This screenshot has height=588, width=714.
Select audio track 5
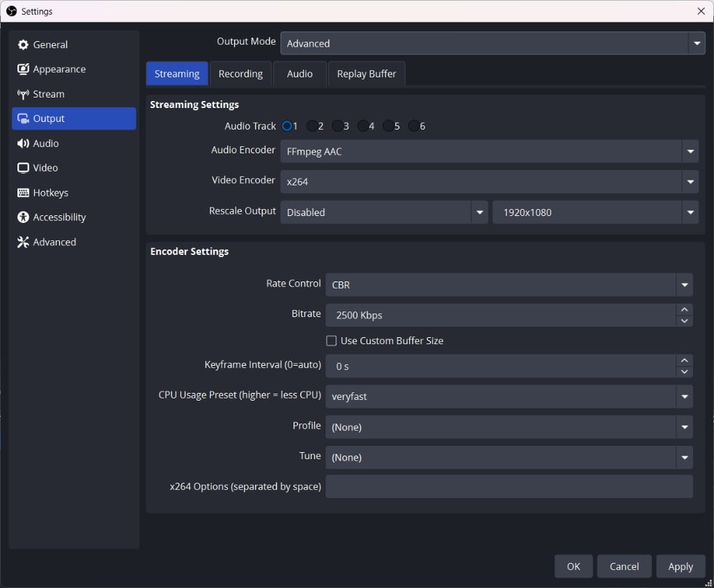pyautogui.click(x=388, y=126)
